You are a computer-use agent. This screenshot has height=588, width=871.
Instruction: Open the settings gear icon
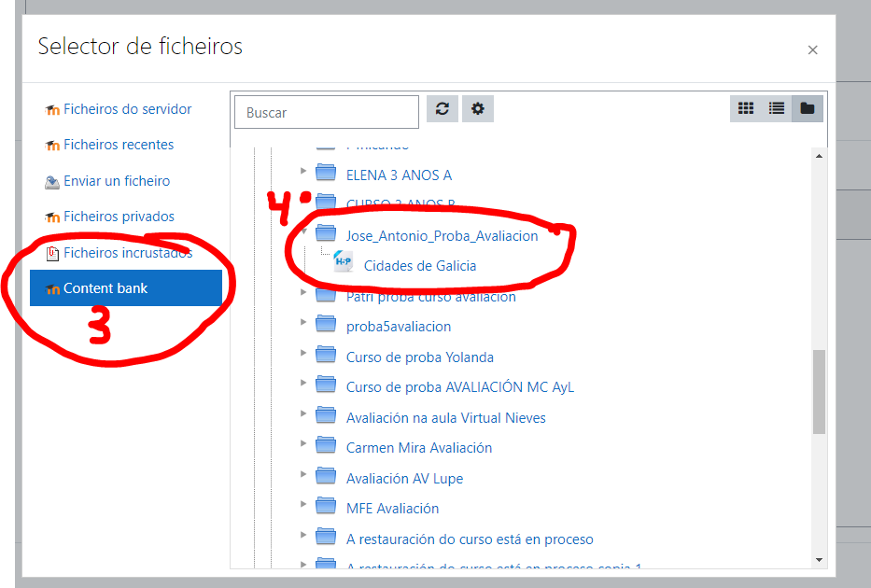point(478,109)
